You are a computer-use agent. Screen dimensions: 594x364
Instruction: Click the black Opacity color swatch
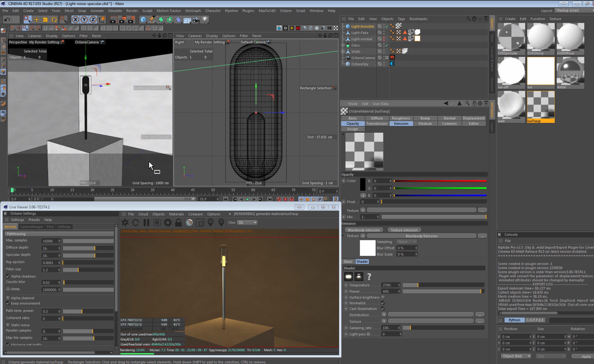tap(363, 184)
